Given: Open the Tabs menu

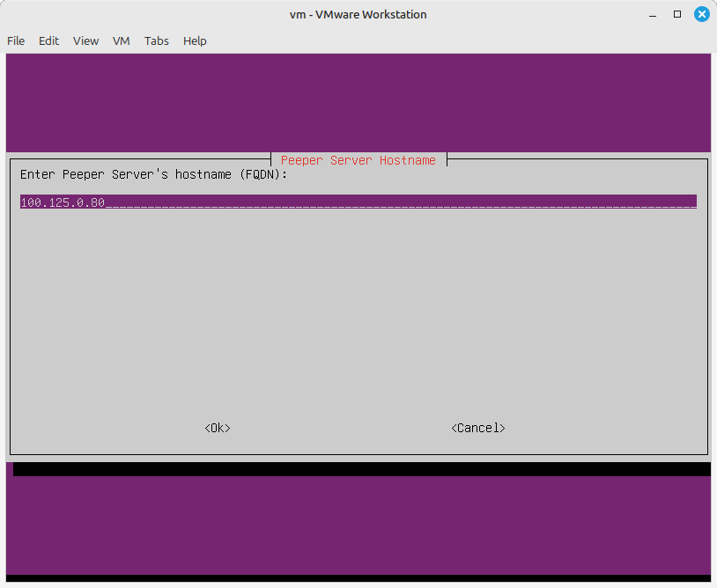Looking at the screenshot, I should pyautogui.click(x=157, y=41).
